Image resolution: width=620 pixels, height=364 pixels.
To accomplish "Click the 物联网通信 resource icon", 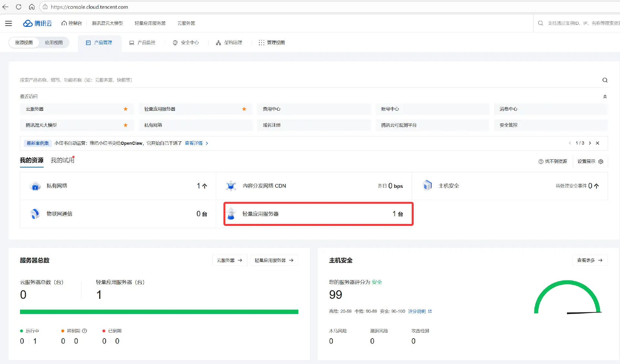I will 35,214.
